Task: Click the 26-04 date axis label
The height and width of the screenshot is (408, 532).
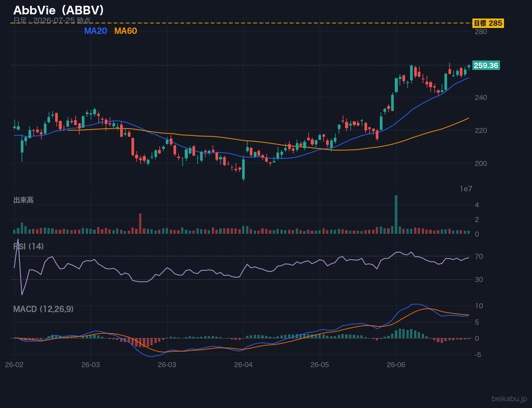Action: (x=243, y=365)
